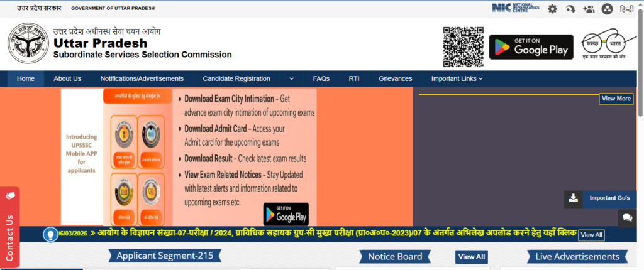Click the Swachh Bharat spectacles logo
The image size is (644, 270).
604,44
